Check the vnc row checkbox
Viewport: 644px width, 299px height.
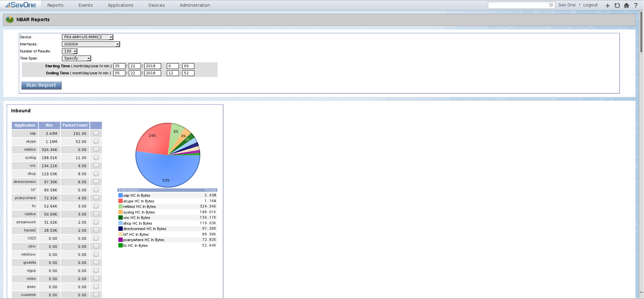96,166
